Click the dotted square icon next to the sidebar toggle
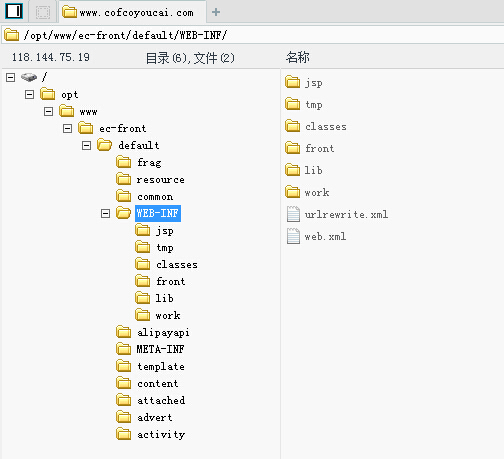The width and height of the screenshot is (504, 459). coord(43,12)
